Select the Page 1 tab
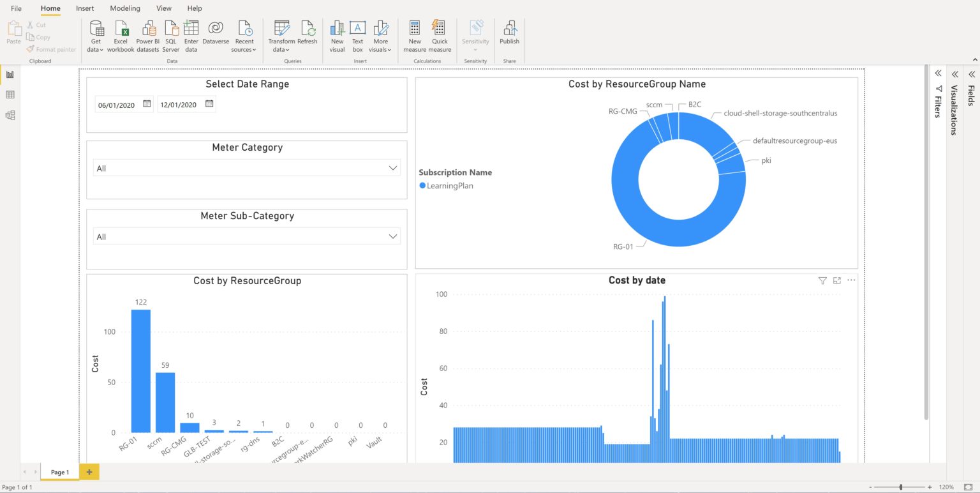Image resolution: width=980 pixels, height=493 pixels. pyautogui.click(x=59, y=472)
